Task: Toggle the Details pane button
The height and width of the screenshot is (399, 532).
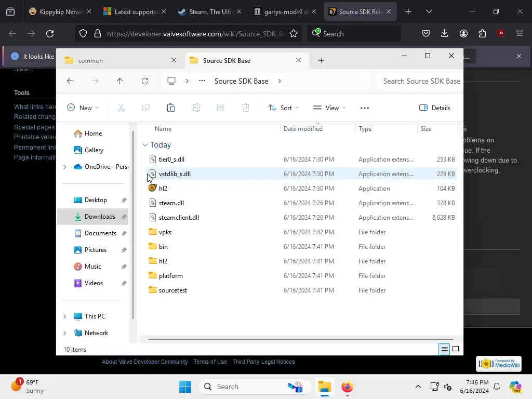Action: [435, 108]
